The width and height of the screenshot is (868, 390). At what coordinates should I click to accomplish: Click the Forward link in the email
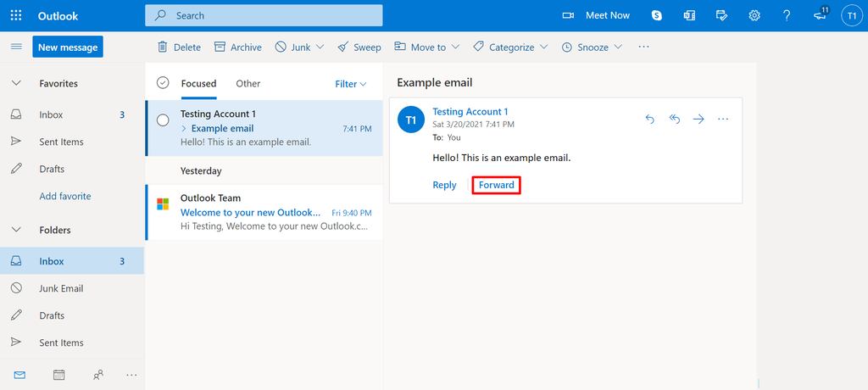(x=497, y=185)
